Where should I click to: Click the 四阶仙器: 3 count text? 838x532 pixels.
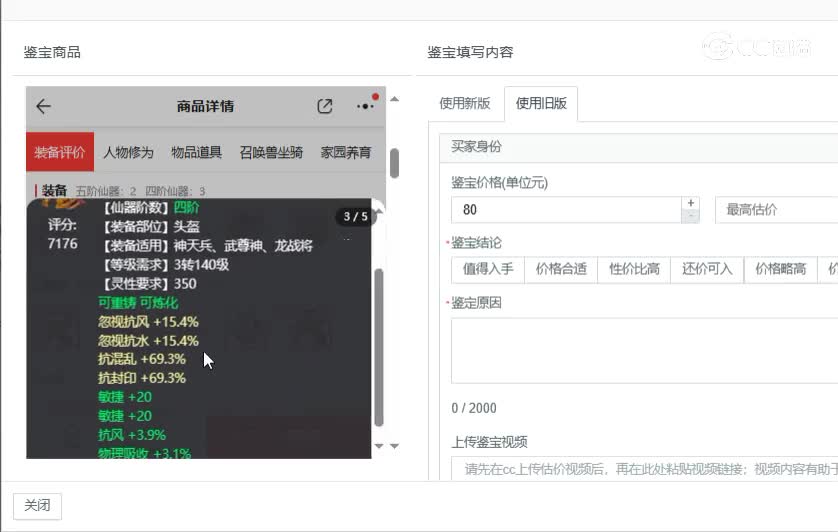coord(175,191)
